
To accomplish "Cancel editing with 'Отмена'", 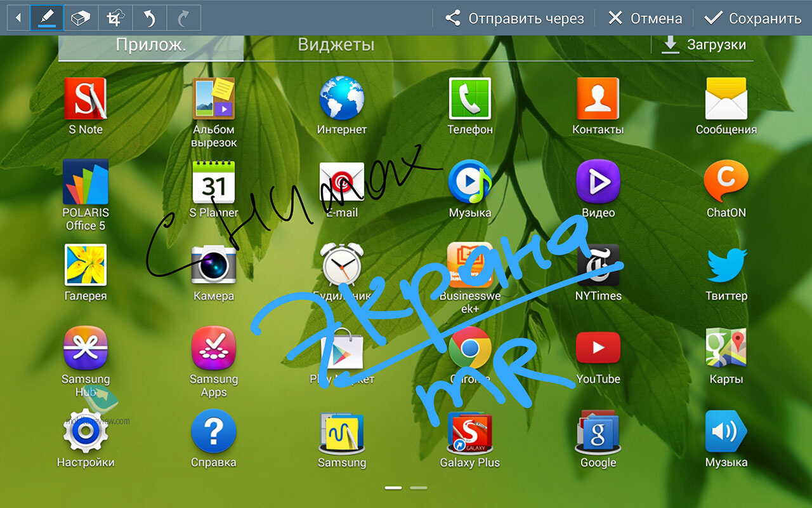I will coord(645,18).
